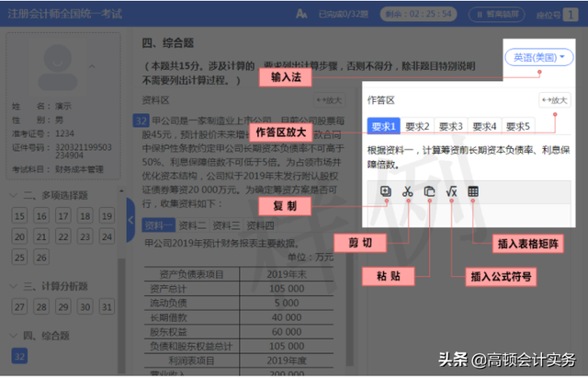Screen dimensions: 588x379
Task: Go to question 31
Action: (x=107, y=307)
